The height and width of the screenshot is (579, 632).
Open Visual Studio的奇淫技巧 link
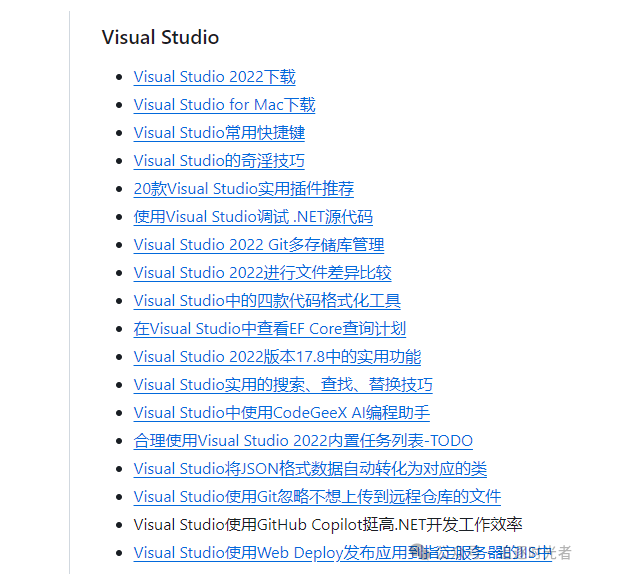219,161
